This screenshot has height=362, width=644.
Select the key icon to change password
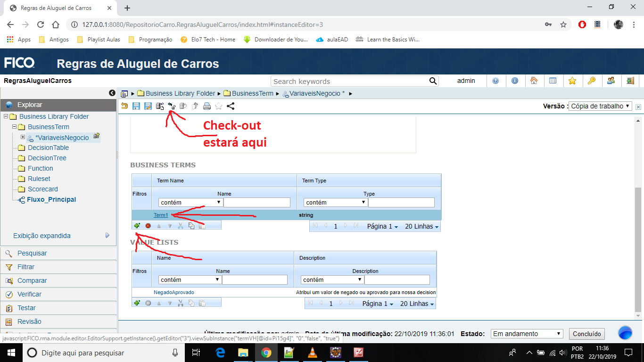[592, 81]
